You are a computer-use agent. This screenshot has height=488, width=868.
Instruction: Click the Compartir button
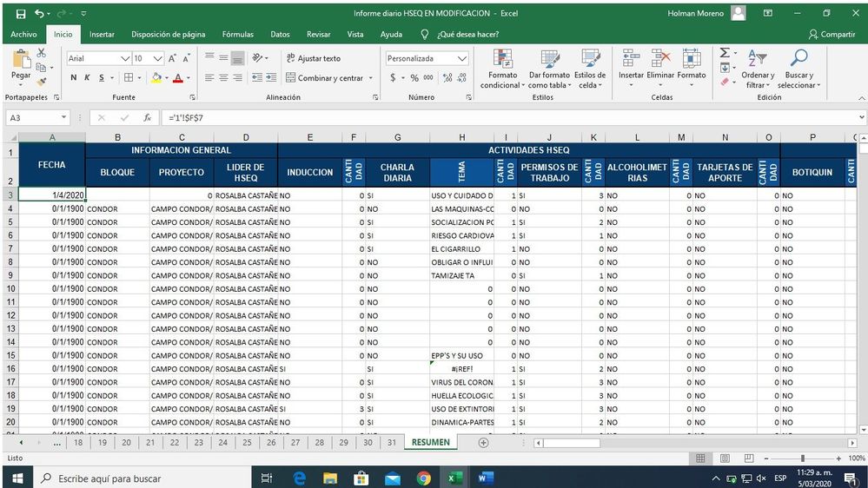(x=832, y=35)
